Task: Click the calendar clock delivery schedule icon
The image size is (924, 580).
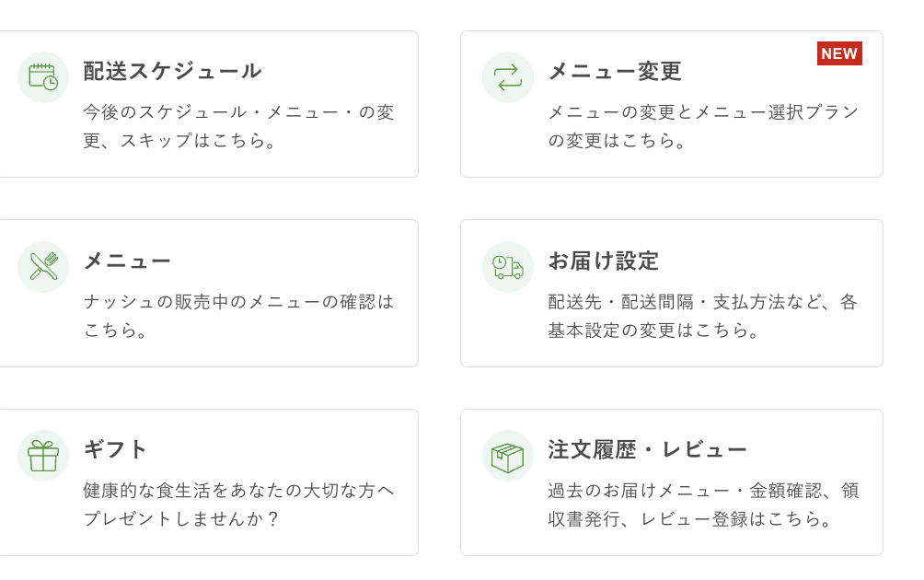Action: click(x=43, y=77)
